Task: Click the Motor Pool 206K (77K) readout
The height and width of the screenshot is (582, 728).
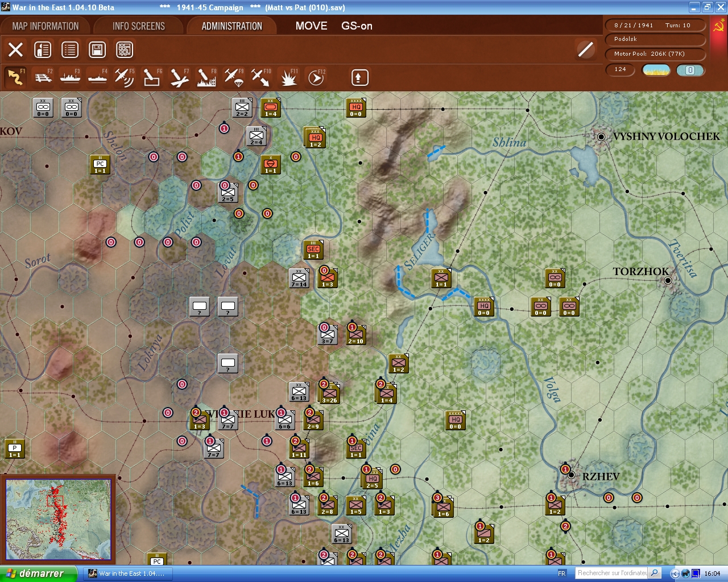Action: click(656, 54)
